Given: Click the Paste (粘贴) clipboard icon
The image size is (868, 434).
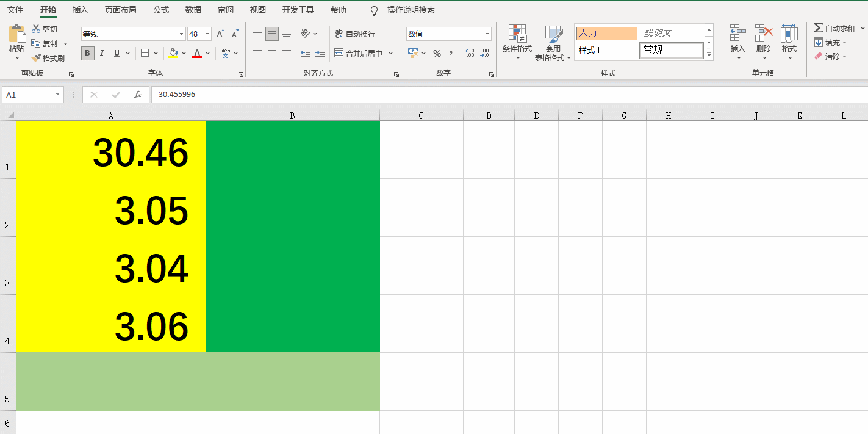Looking at the screenshot, I should pos(17,34).
